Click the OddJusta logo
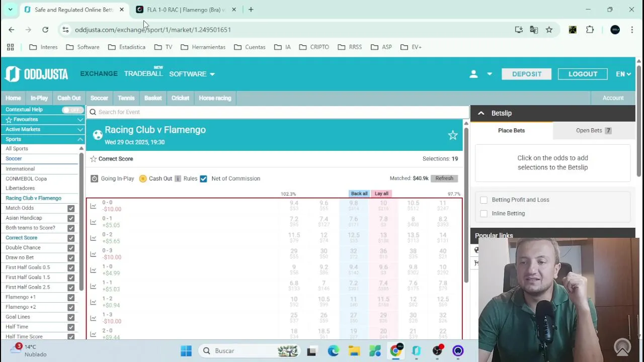Image resolution: width=644 pixels, height=362 pixels. [37, 74]
